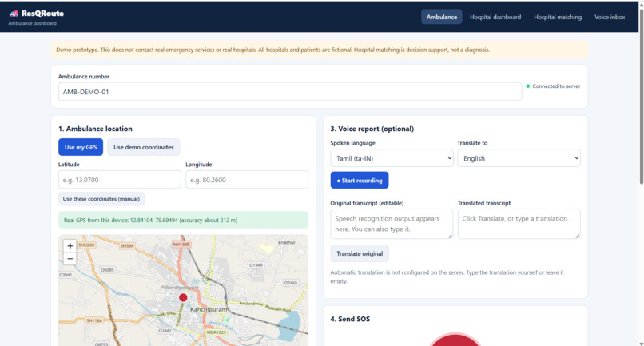Image resolution: width=644 pixels, height=346 pixels.
Task: Click the Translate original button
Action: [360, 253]
